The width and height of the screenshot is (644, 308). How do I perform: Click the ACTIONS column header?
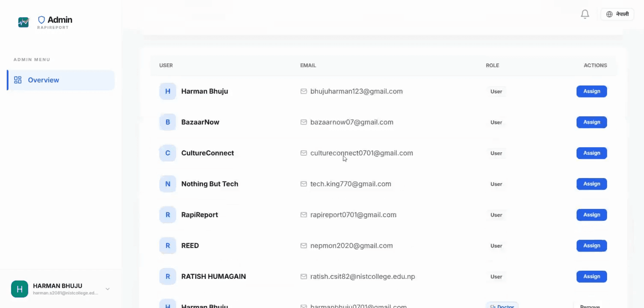coord(595,65)
